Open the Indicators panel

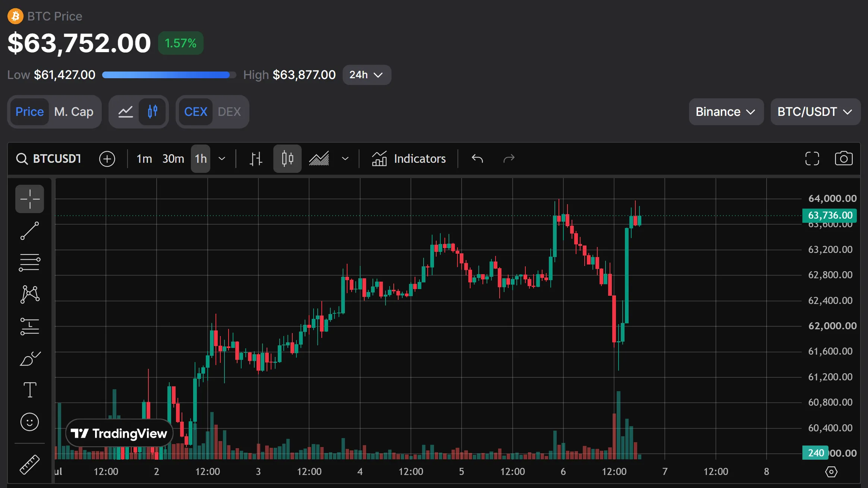[409, 159]
